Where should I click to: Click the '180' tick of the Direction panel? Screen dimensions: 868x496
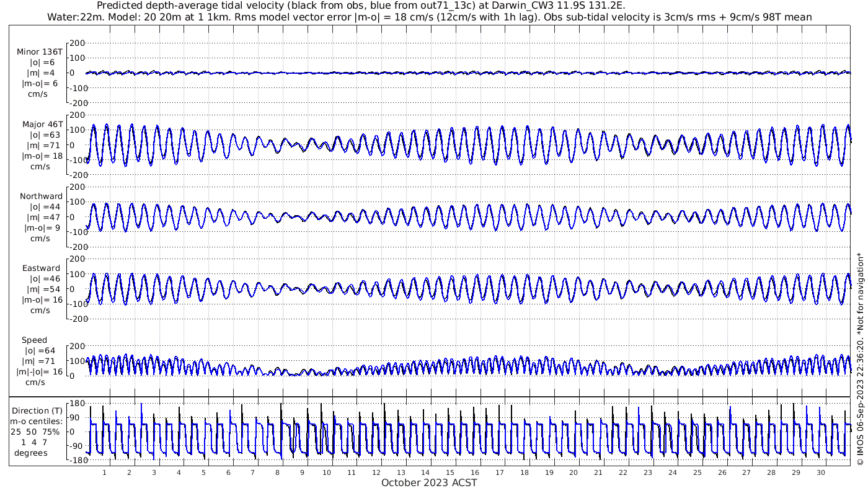[77, 404]
